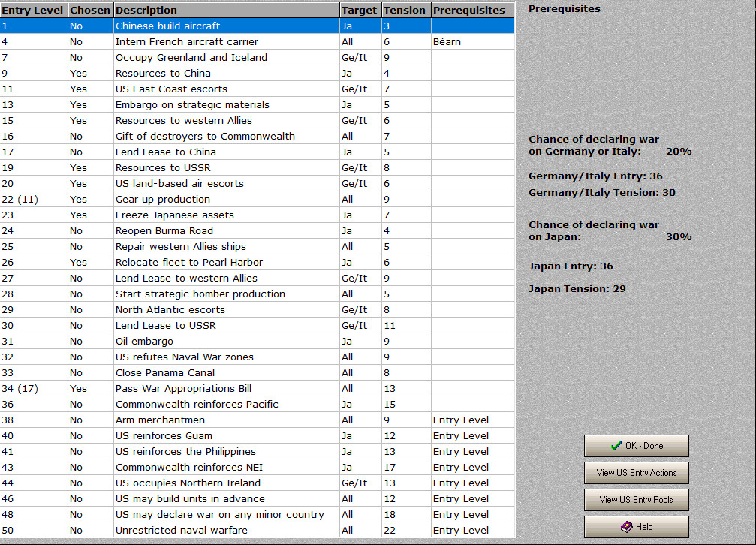Select 'Reopen Burma Road' row
Viewport: 756px width, 545px height.
[257, 230]
